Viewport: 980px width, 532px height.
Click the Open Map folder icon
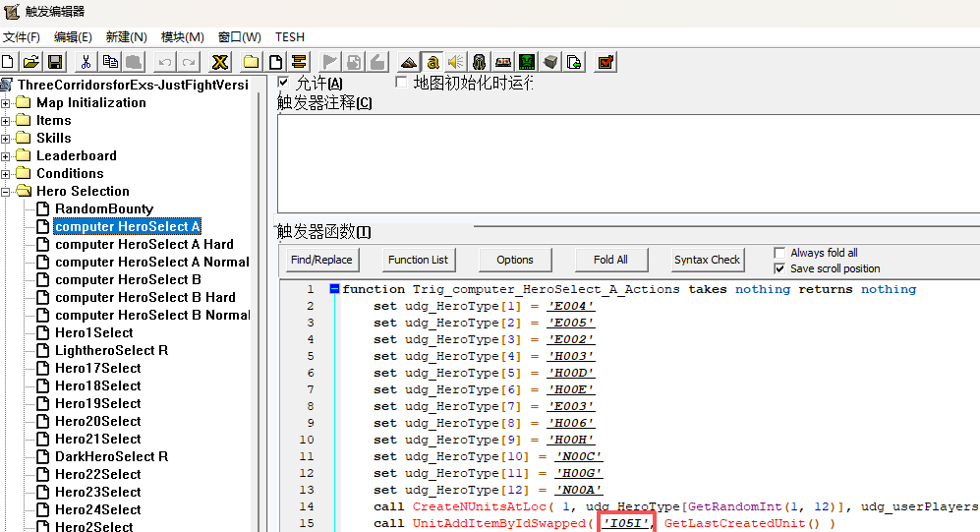pyautogui.click(x=31, y=62)
